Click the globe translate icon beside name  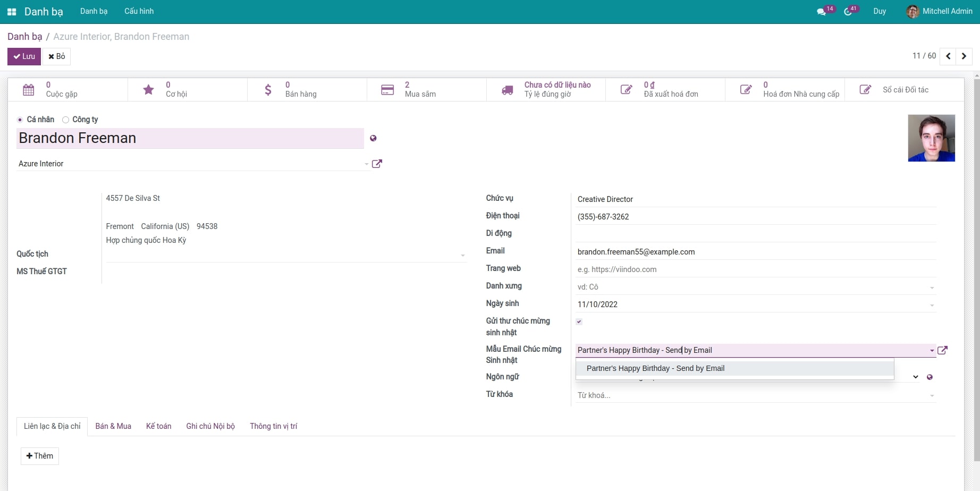[x=373, y=138]
